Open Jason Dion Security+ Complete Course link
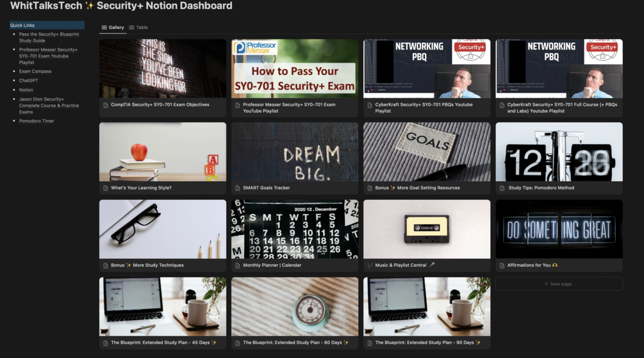 [x=49, y=106]
